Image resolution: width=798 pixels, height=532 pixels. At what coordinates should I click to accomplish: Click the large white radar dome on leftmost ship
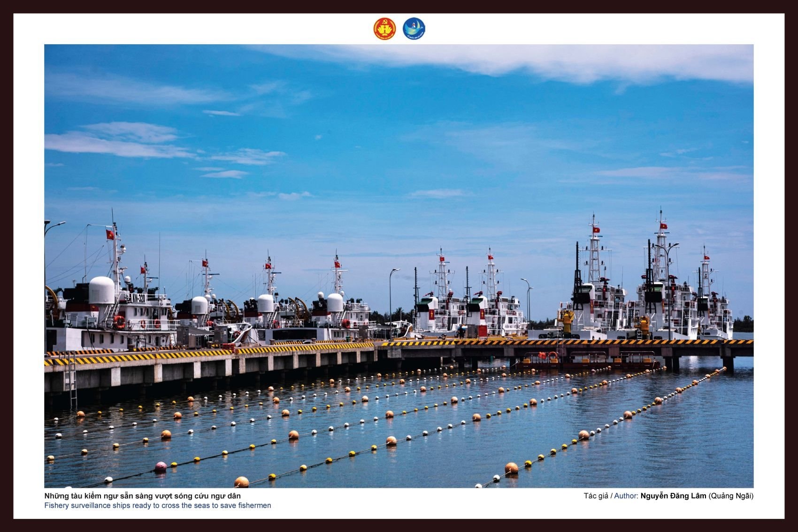[102, 290]
